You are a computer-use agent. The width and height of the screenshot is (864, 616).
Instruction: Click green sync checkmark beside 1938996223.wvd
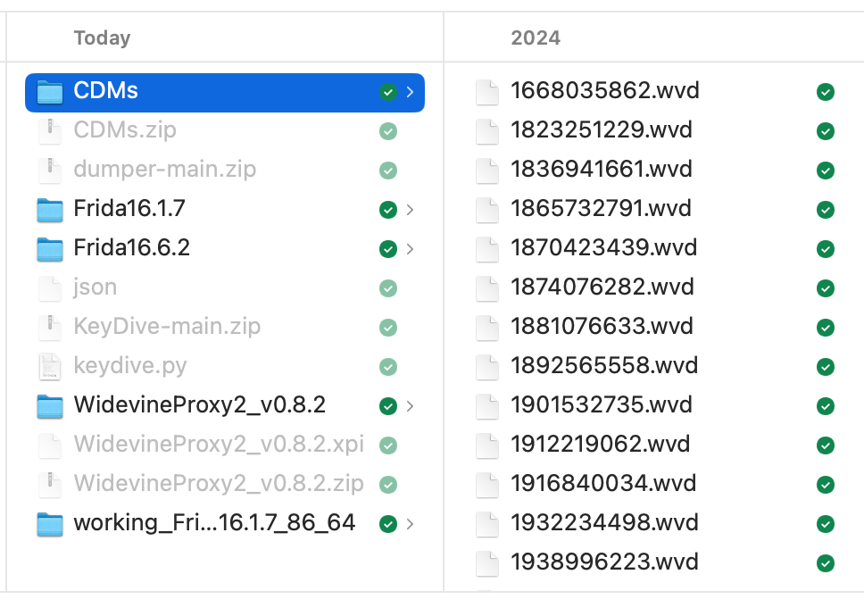click(826, 563)
